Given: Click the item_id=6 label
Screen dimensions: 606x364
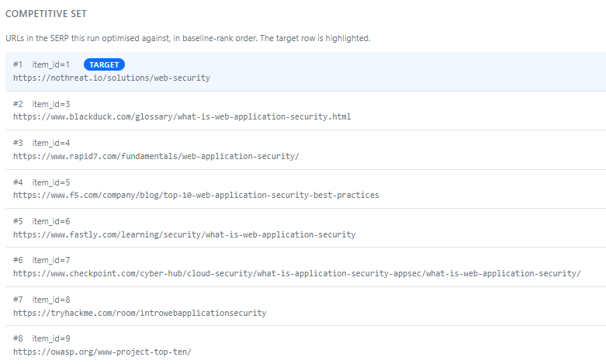Looking at the screenshot, I should click(x=51, y=221).
